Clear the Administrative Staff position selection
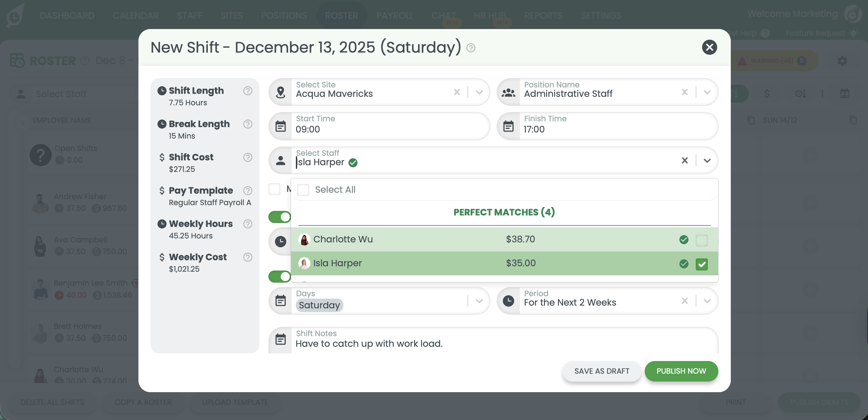The image size is (868, 420). click(x=684, y=92)
